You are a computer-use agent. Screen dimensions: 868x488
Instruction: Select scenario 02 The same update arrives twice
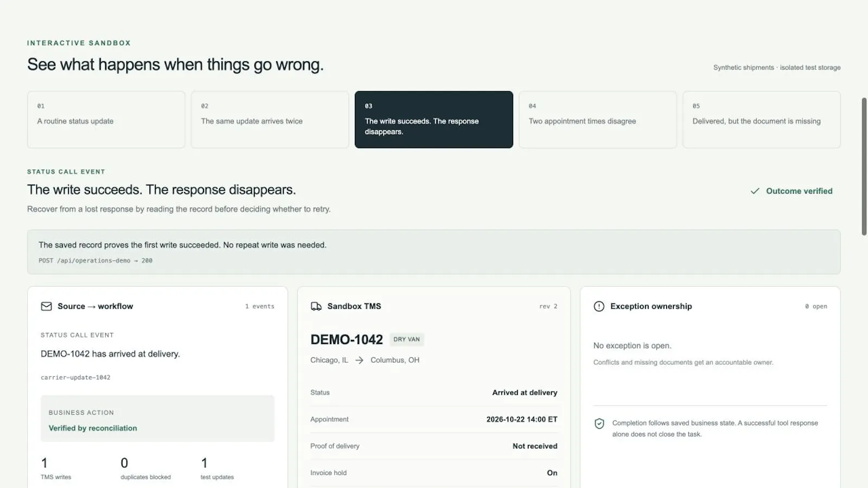[x=270, y=119]
